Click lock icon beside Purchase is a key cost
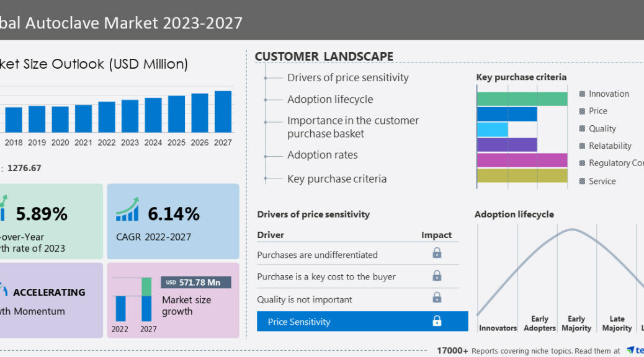Viewport: 644px width, 357px height. pos(437,276)
